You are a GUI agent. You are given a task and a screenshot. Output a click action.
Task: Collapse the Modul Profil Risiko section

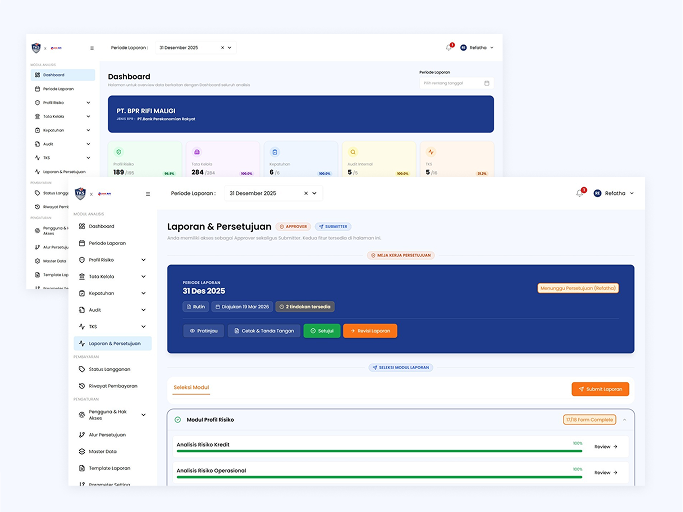627,420
